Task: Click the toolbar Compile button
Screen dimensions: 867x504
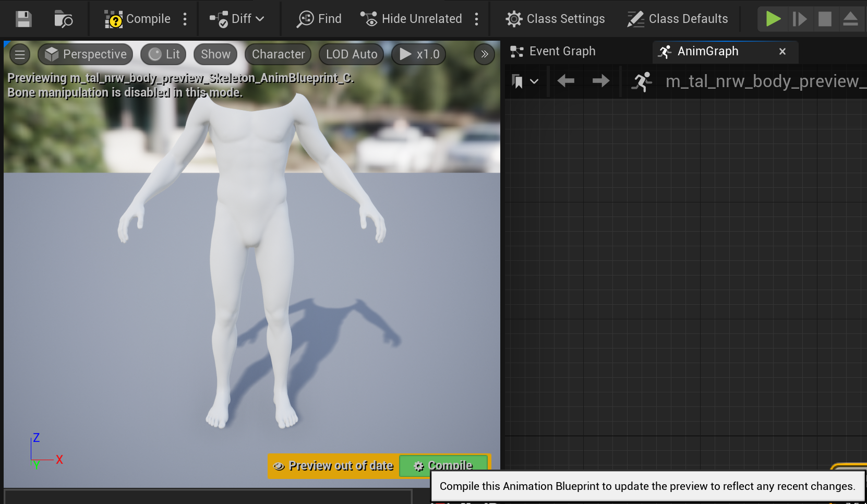Action: tap(138, 19)
